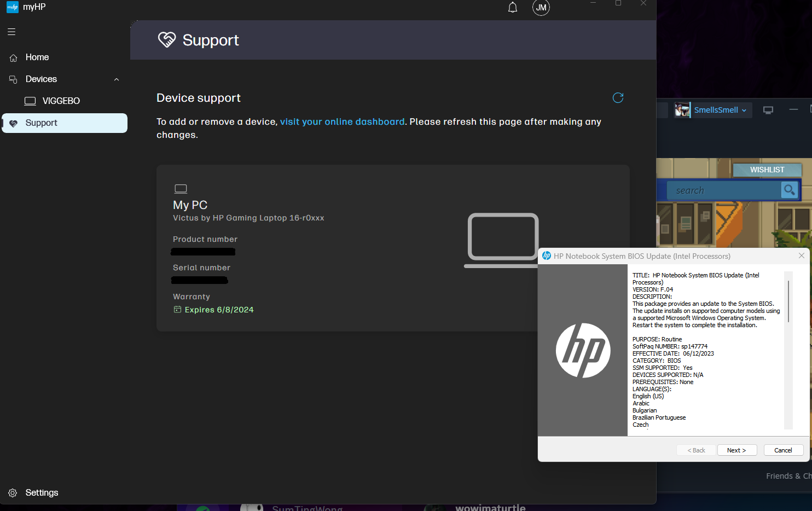Viewport: 812px width, 511px height.
Task: Click the VERSION: F.04 line
Action: [x=653, y=289]
